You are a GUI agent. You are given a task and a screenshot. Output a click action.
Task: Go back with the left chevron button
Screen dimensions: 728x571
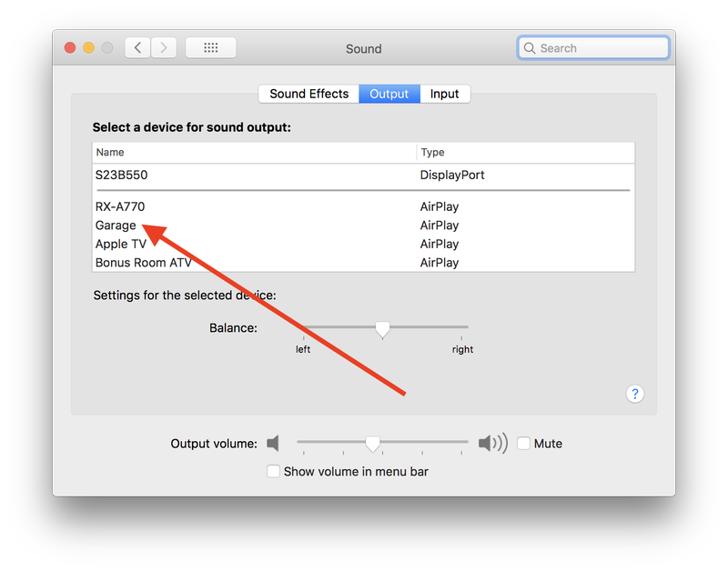137,48
